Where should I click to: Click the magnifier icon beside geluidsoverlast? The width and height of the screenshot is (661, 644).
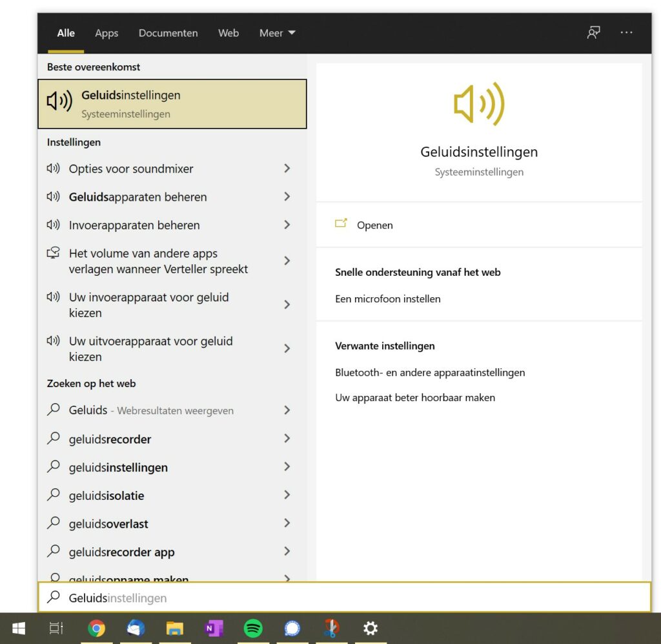[53, 523]
